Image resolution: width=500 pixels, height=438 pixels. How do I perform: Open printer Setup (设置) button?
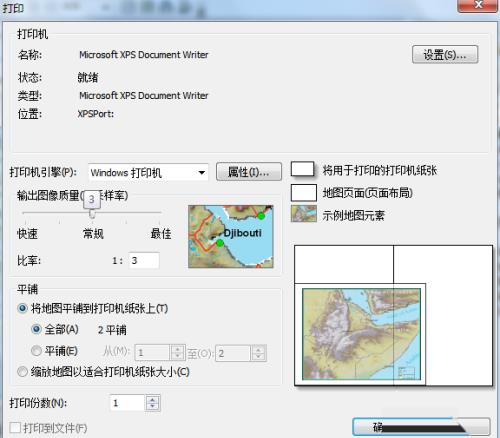(x=445, y=55)
